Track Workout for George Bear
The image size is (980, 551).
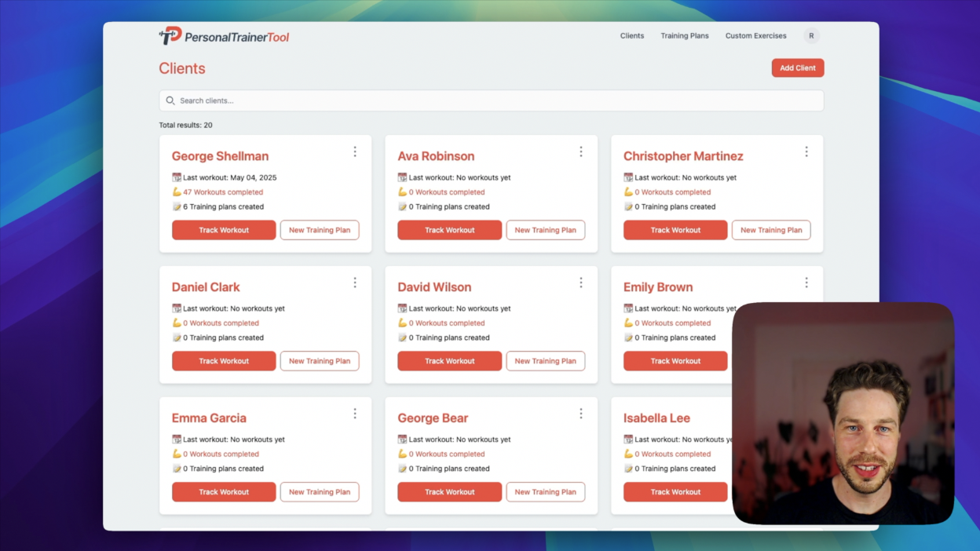point(450,492)
